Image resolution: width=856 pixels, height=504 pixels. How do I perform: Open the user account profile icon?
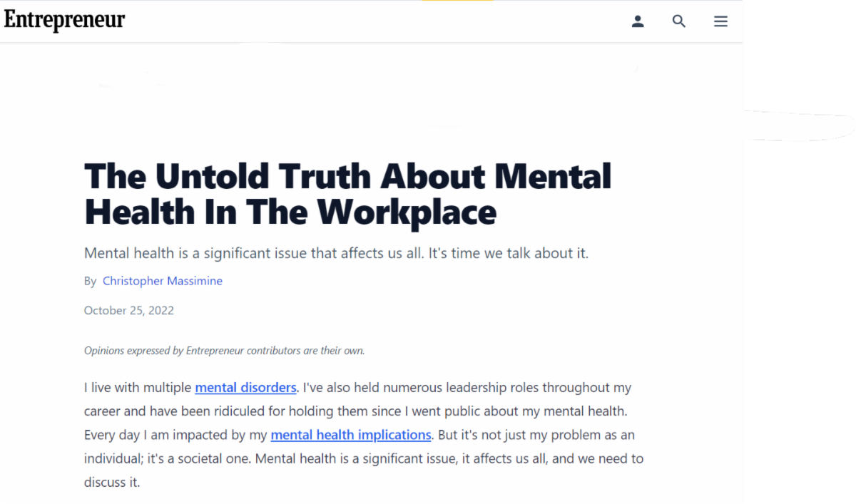click(x=638, y=21)
